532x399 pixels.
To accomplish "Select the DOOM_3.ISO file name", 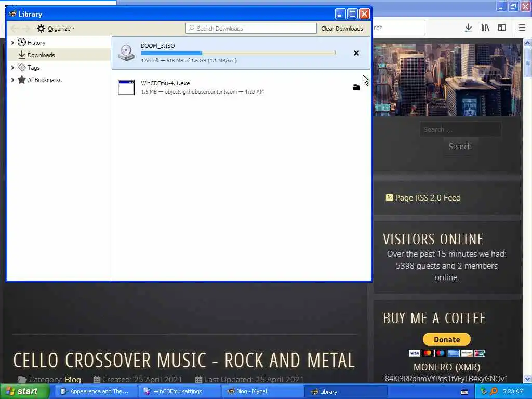I will coord(158,46).
